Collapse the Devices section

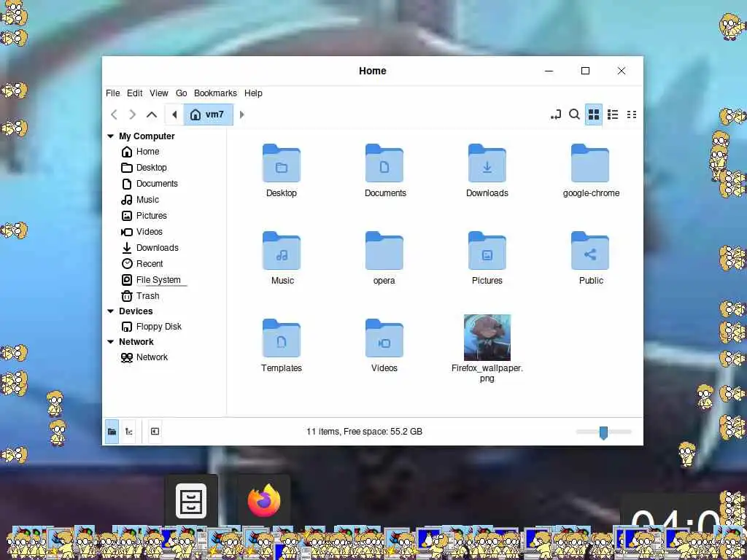click(x=111, y=311)
